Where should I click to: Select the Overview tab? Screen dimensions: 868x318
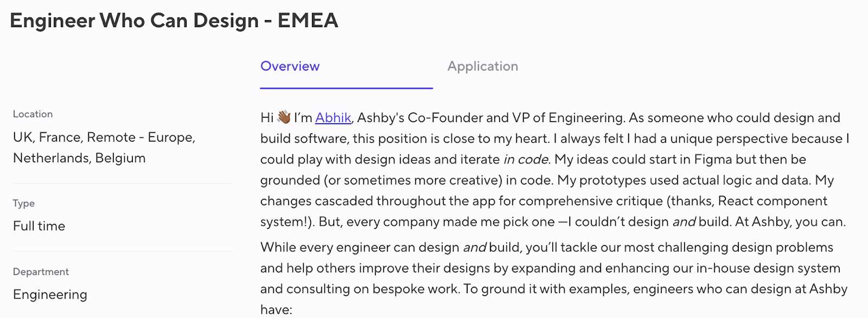pos(290,66)
